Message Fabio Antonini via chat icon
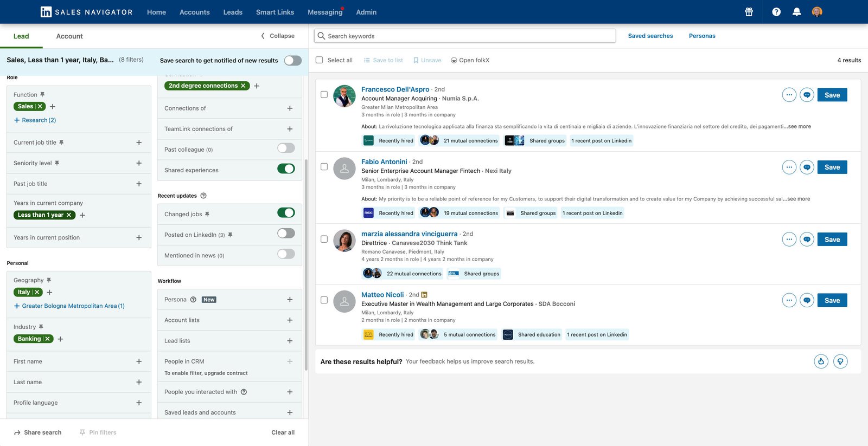Image resolution: width=868 pixels, height=446 pixels. [x=807, y=167]
